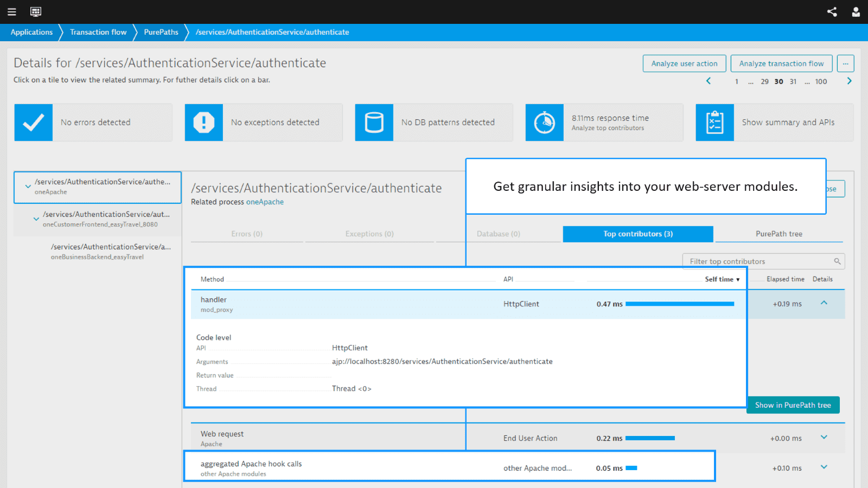The width and height of the screenshot is (868, 488).
Task: Click the ajp://localhost:8280 arguments value
Action: pos(442,362)
